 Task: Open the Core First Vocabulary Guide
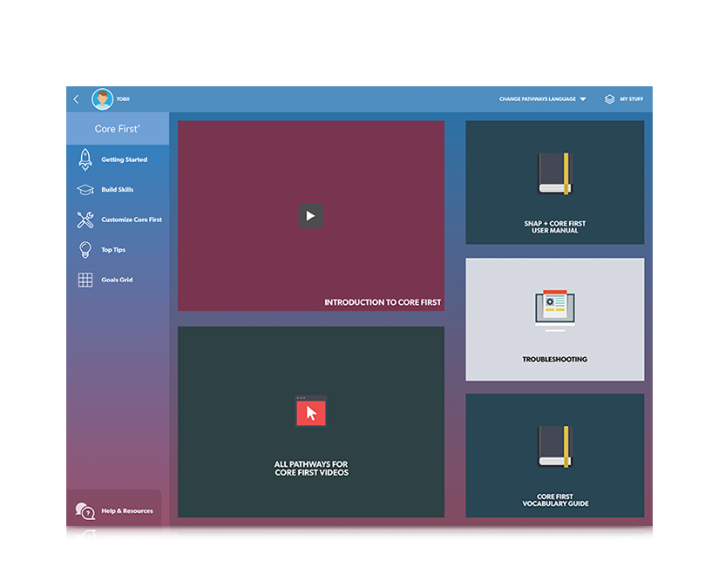point(554,455)
